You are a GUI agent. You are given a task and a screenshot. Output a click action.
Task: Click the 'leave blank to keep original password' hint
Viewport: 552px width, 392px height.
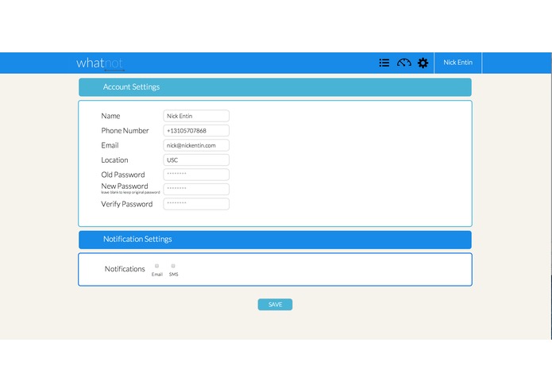pos(130,192)
